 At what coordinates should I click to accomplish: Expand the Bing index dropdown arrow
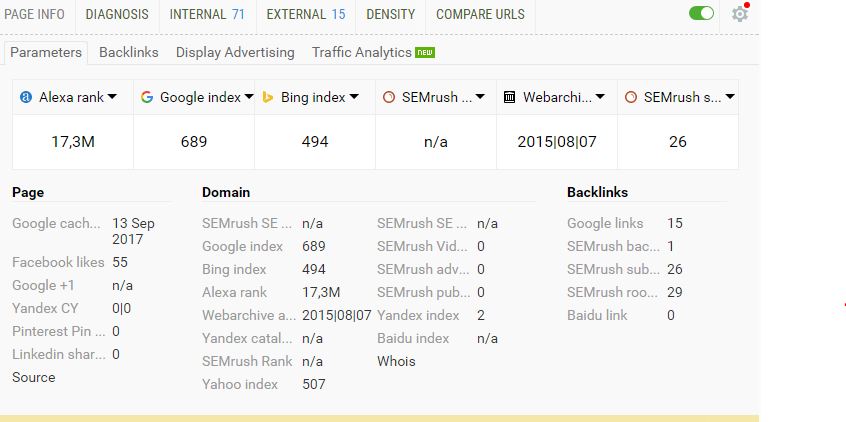354,97
